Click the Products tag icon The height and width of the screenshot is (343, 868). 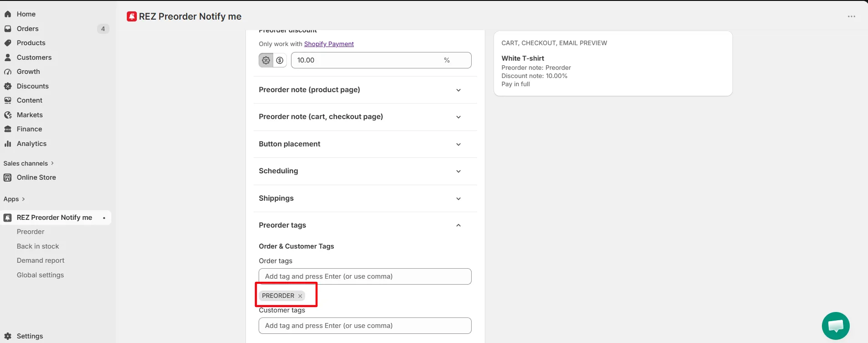click(8, 43)
